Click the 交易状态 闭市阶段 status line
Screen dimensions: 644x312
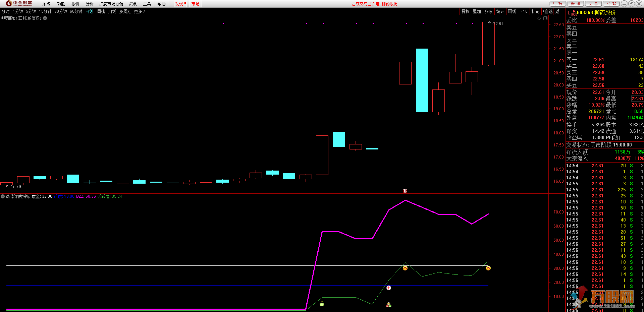(599, 145)
